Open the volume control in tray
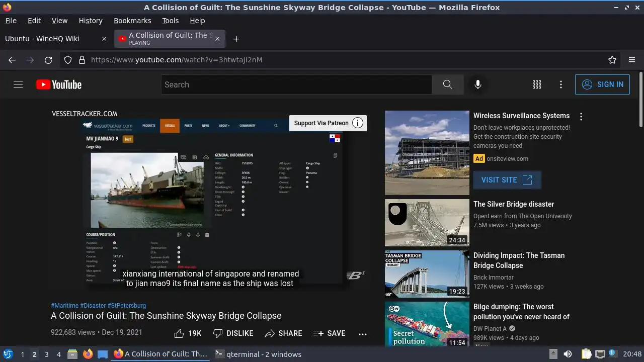This screenshot has width=644, height=362. pos(568,354)
